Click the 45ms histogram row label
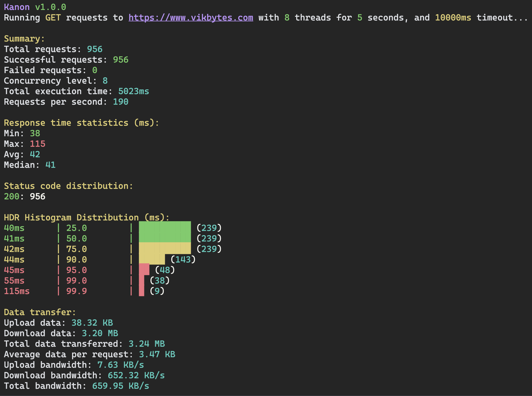 (14, 270)
